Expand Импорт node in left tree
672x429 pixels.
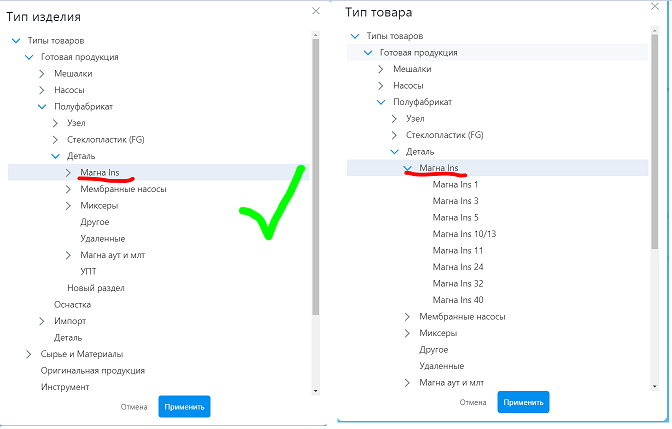42,321
